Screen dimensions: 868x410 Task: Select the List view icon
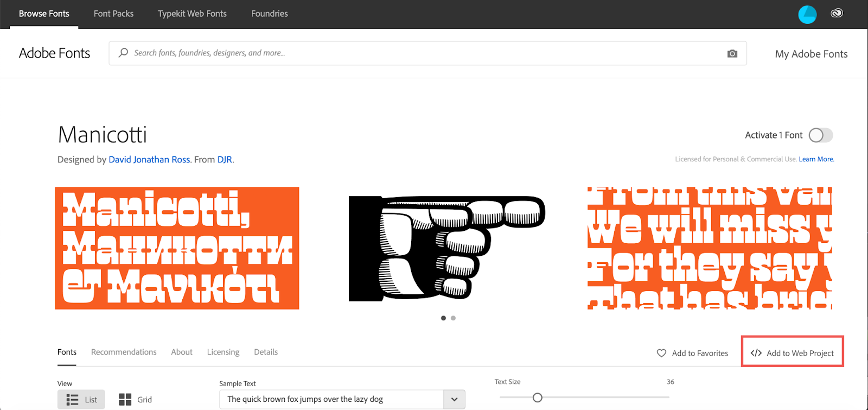coord(72,400)
